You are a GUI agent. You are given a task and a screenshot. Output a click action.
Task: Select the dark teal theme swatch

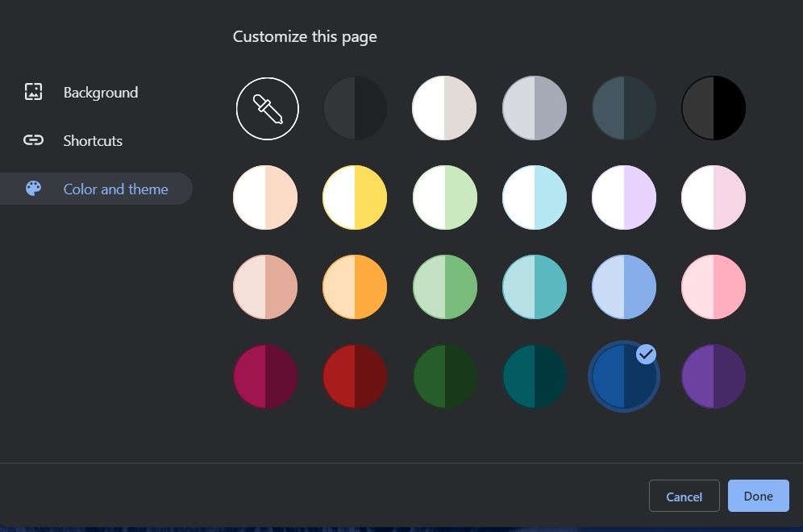[535, 376]
